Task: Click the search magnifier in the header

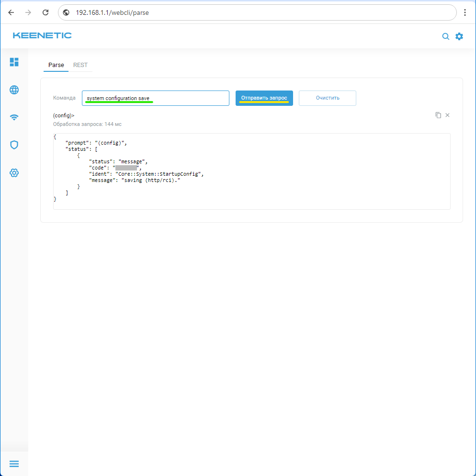Action: (445, 36)
